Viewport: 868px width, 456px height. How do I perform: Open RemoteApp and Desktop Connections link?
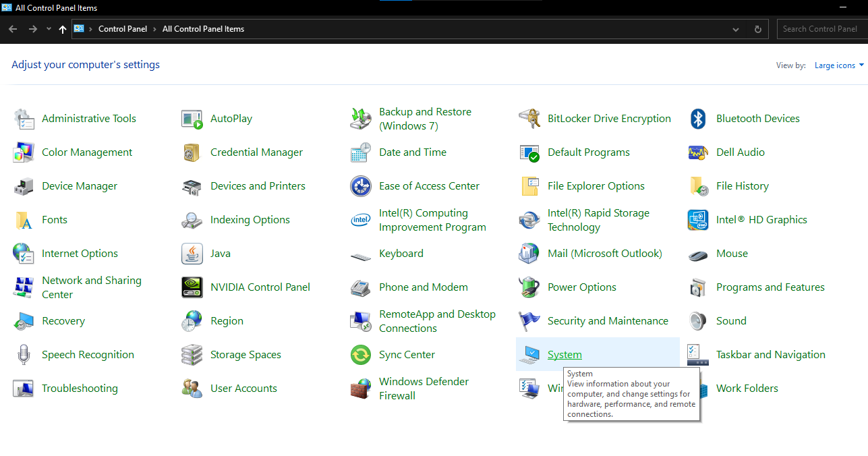coord(437,321)
